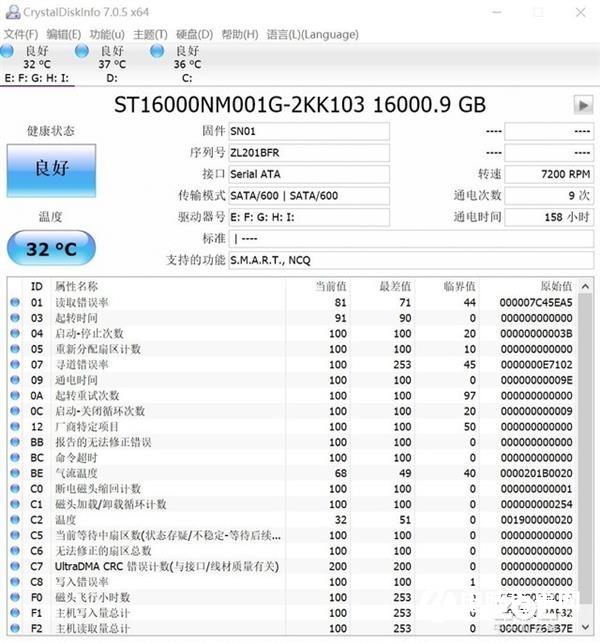Click the 通电时间 value 158 小时
Image resolution: width=600 pixels, height=643 pixels.
pos(549,217)
